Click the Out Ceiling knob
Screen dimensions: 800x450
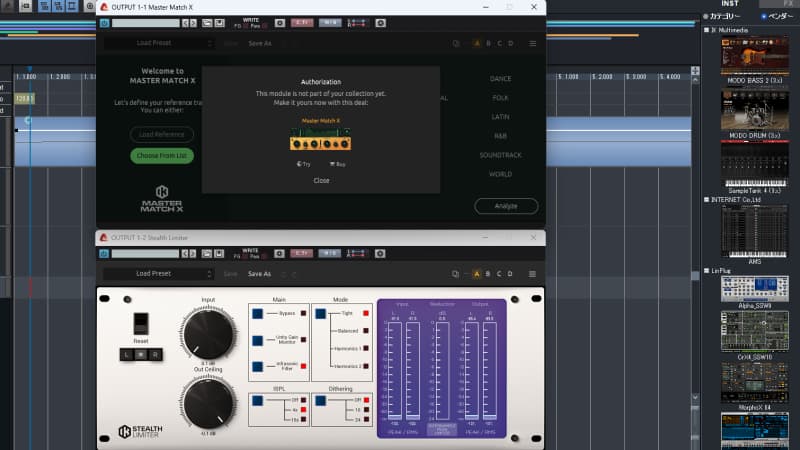(x=208, y=403)
